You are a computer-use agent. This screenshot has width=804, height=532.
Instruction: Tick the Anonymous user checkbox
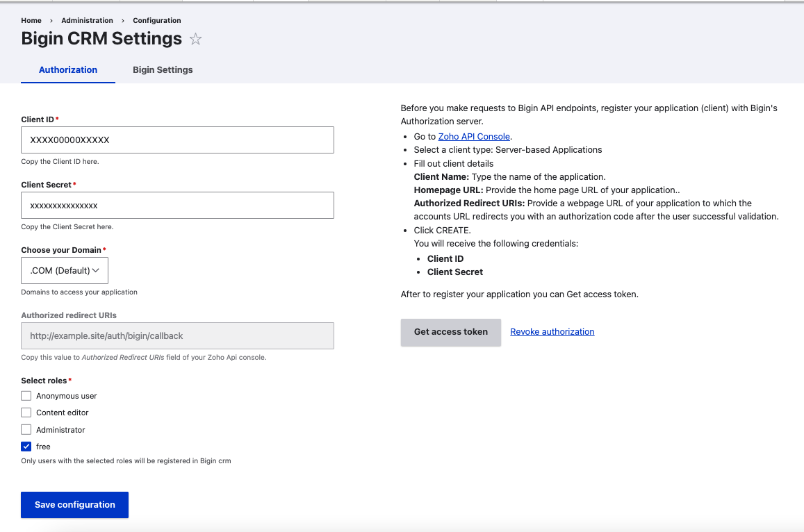(26, 396)
